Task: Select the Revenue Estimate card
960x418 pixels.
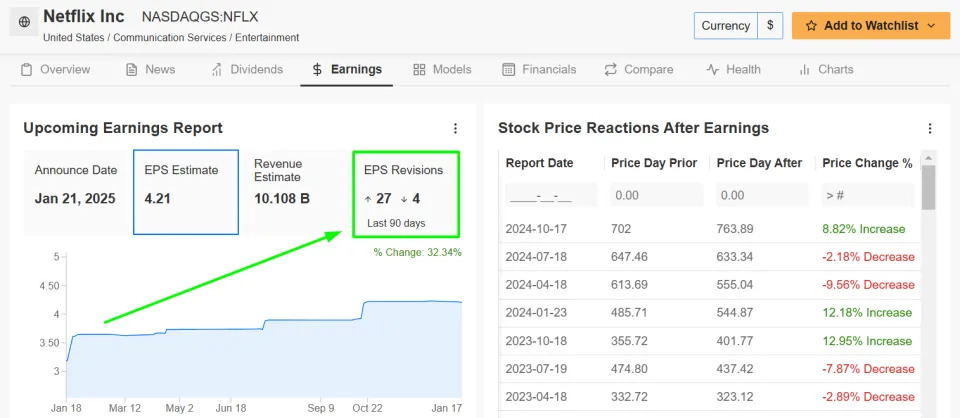Action: tap(296, 192)
